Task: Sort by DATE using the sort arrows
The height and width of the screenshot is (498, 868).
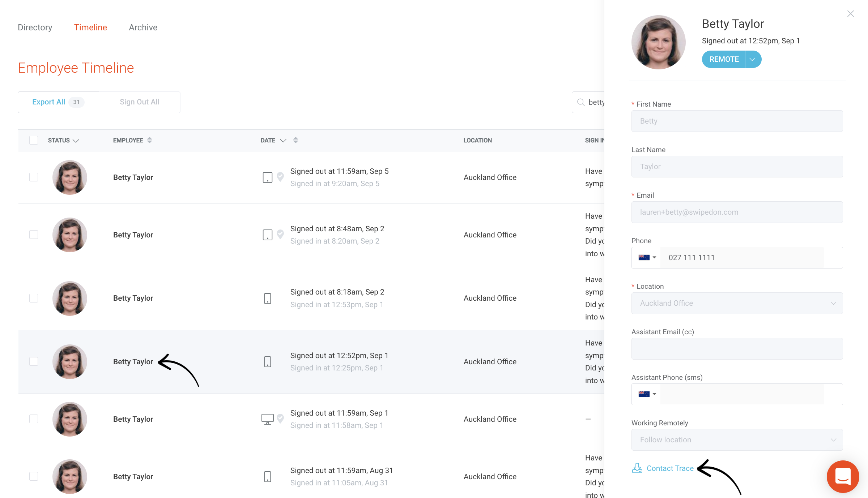Action: coord(295,140)
